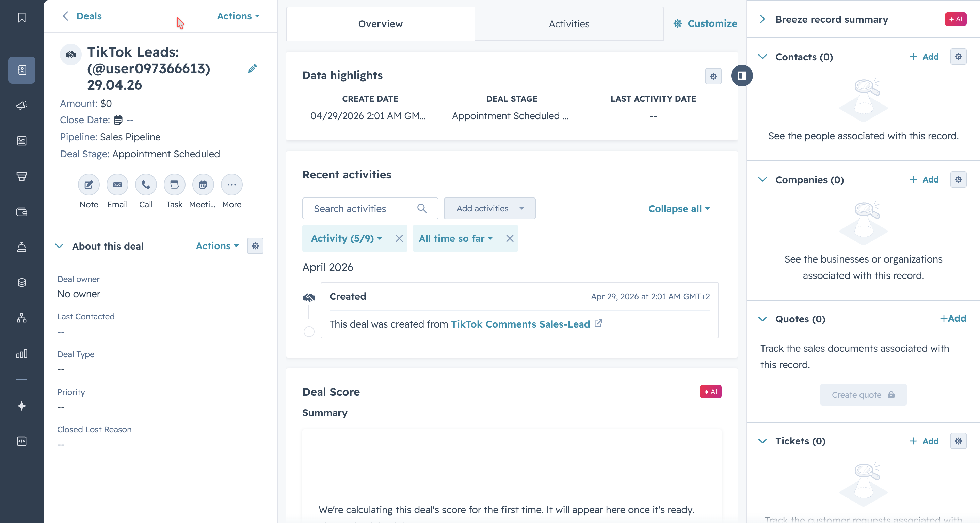Open the Add activities dropdown
The height and width of the screenshot is (523, 980).
click(489, 208)
